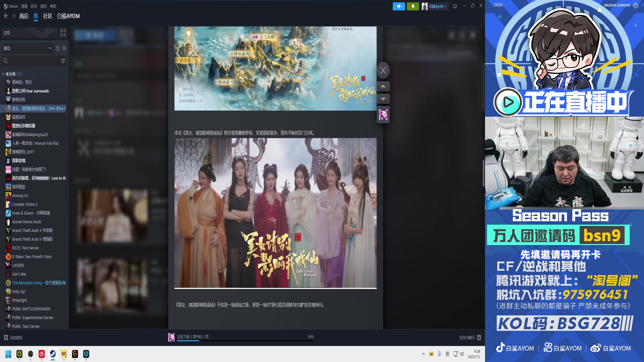Click the back navigation arrow
Viewport: 644px width, 362px height.
point(6,16)
